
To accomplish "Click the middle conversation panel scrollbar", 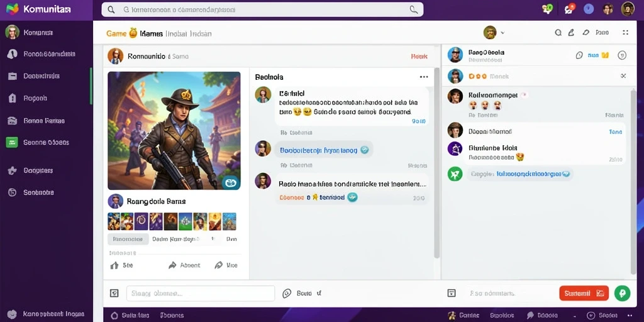I will pos(436,163).
